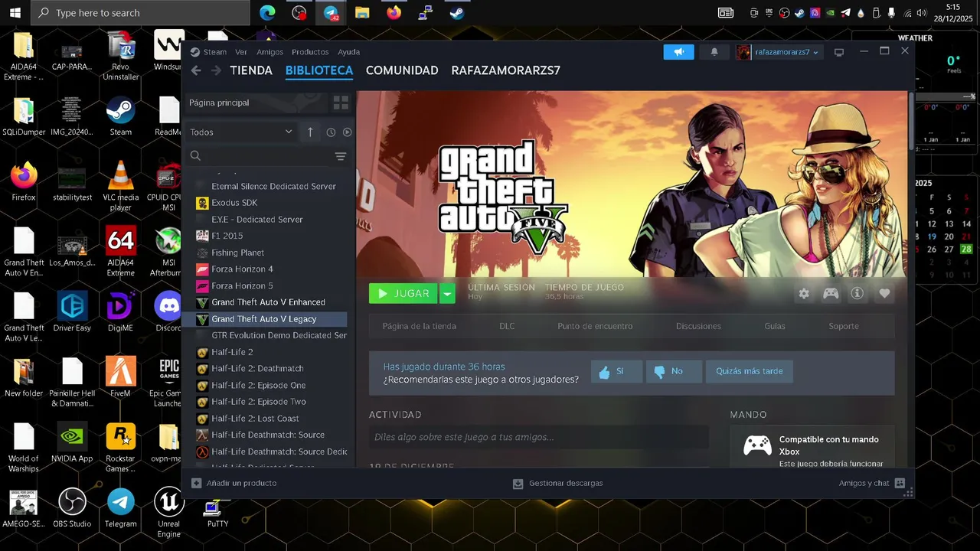The height and width of the screenshot is (551, 980).
Task: Open the Soporte link
Action: pyautogui.click(x=844, y=326)
